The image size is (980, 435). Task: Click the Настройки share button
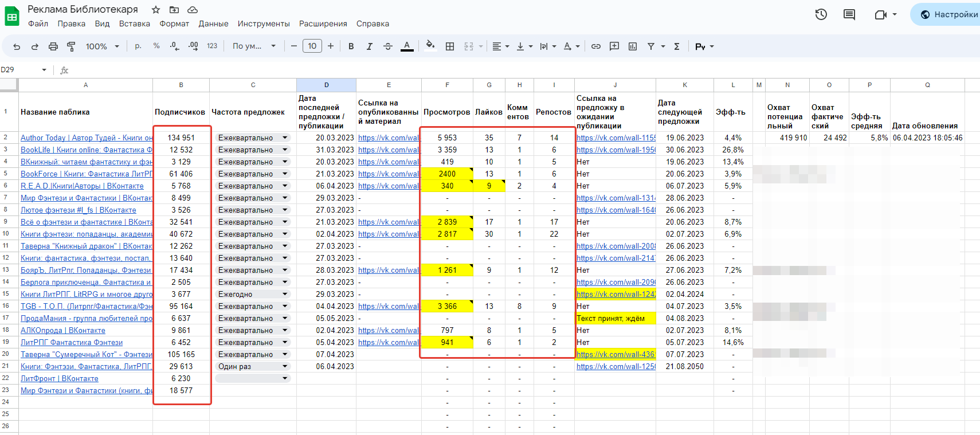pyautogui.click(x=949, y=14)
